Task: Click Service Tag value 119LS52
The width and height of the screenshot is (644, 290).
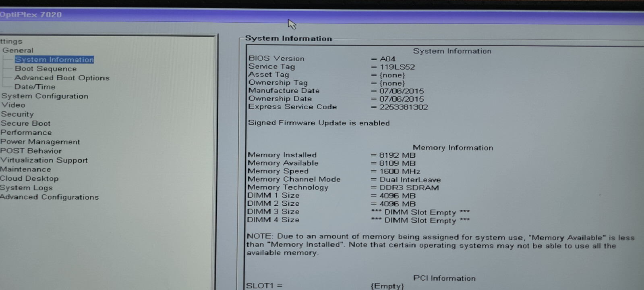Action: (397, 67)
